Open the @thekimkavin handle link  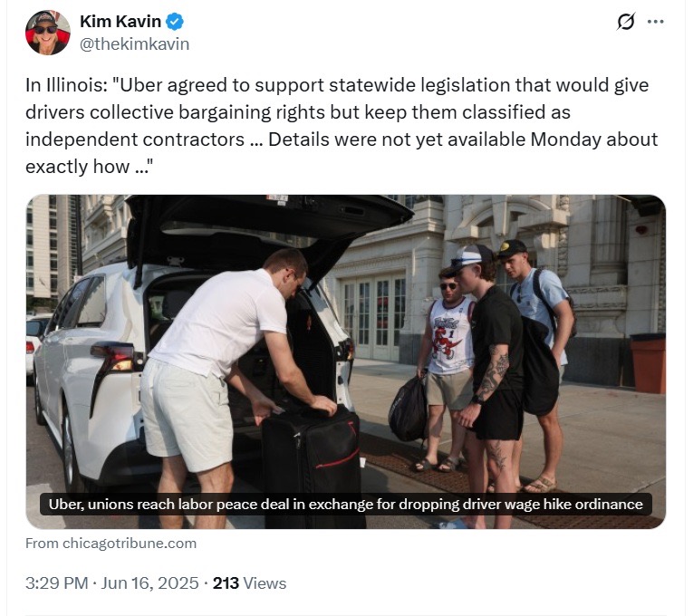pyautogui.click(x=134, y=44)
